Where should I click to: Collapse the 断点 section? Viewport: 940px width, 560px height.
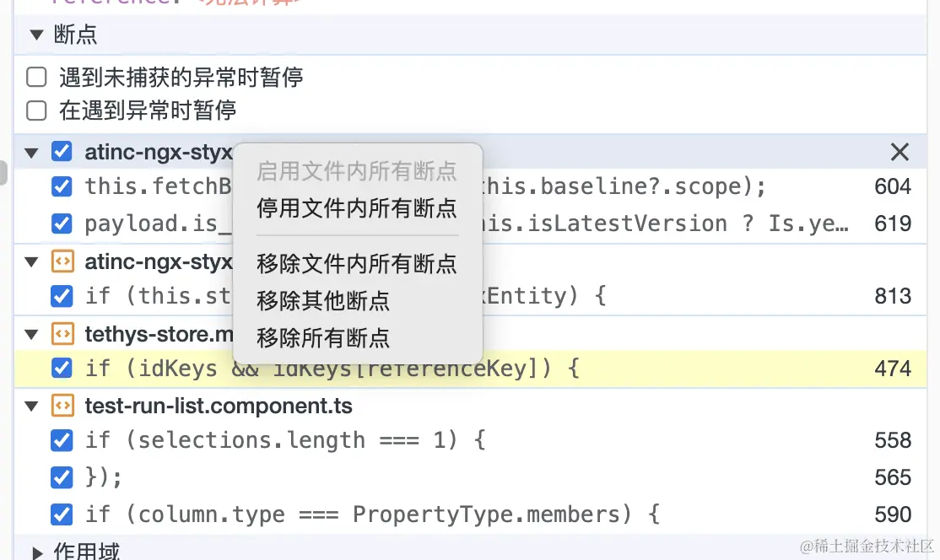[x=35, y=35]
